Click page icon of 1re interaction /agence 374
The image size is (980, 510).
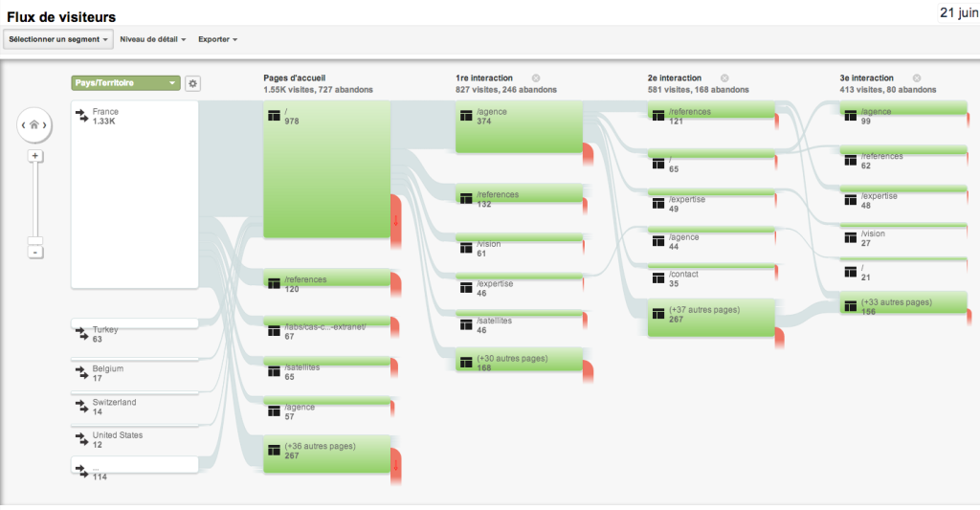466,116
